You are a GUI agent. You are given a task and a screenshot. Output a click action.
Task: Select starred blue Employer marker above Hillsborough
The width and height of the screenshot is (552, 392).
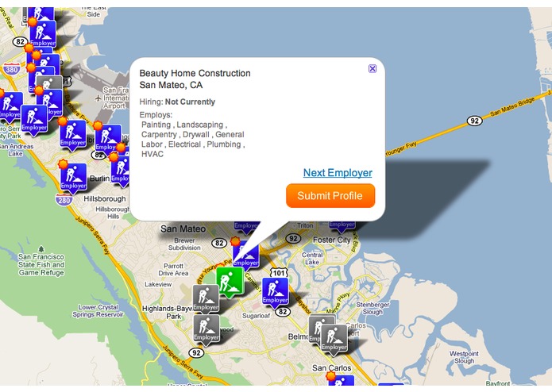click(x=73, y=179)
